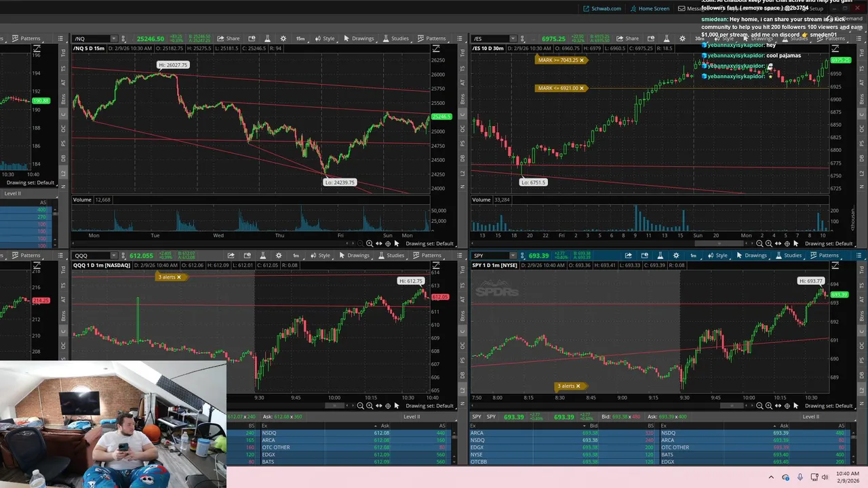Screen dimensions: 868x488
Task: Go to Home Screen in top bar
Action: point(650,9)
